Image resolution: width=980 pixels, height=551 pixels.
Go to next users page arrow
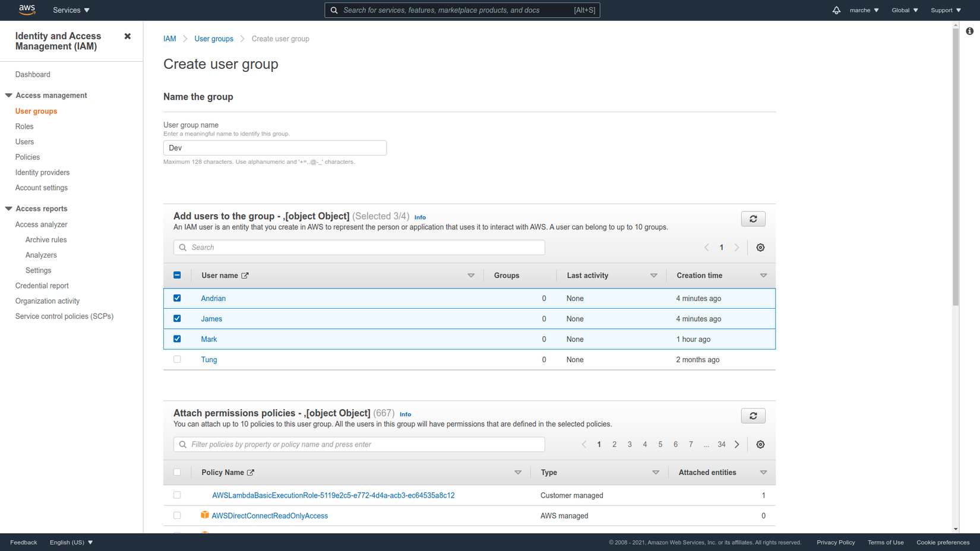pos(737,248)
